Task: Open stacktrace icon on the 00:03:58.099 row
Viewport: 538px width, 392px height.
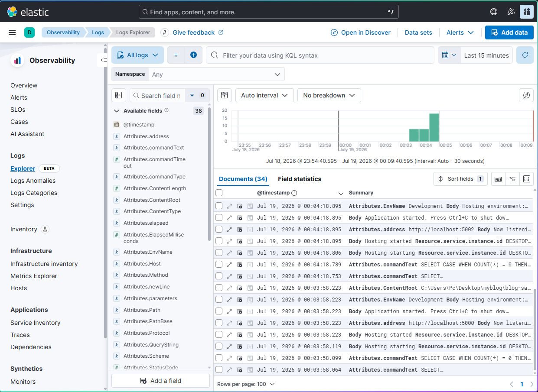Action: click(x=250, y=358)
